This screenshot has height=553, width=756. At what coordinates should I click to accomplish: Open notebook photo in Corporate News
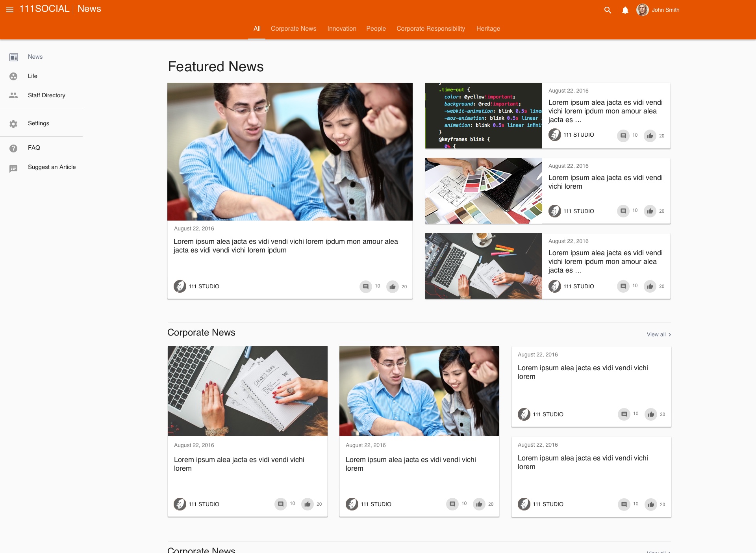[248, 391]
